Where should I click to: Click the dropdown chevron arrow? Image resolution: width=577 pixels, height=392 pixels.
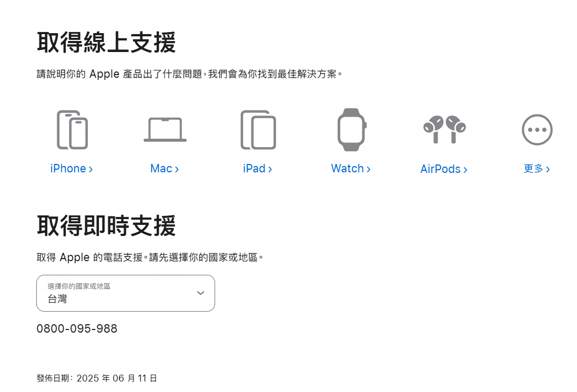[x=200, y=293]
